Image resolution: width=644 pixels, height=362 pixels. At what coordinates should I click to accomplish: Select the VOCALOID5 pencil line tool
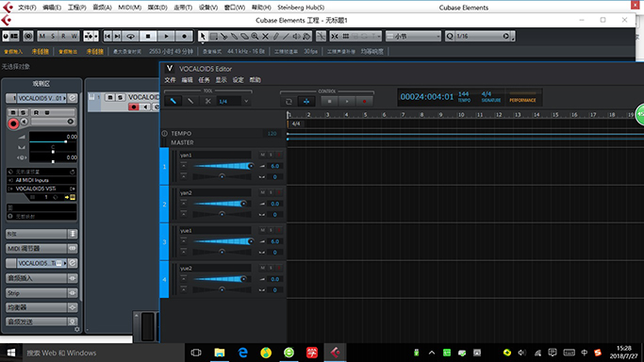click(190, 101)
